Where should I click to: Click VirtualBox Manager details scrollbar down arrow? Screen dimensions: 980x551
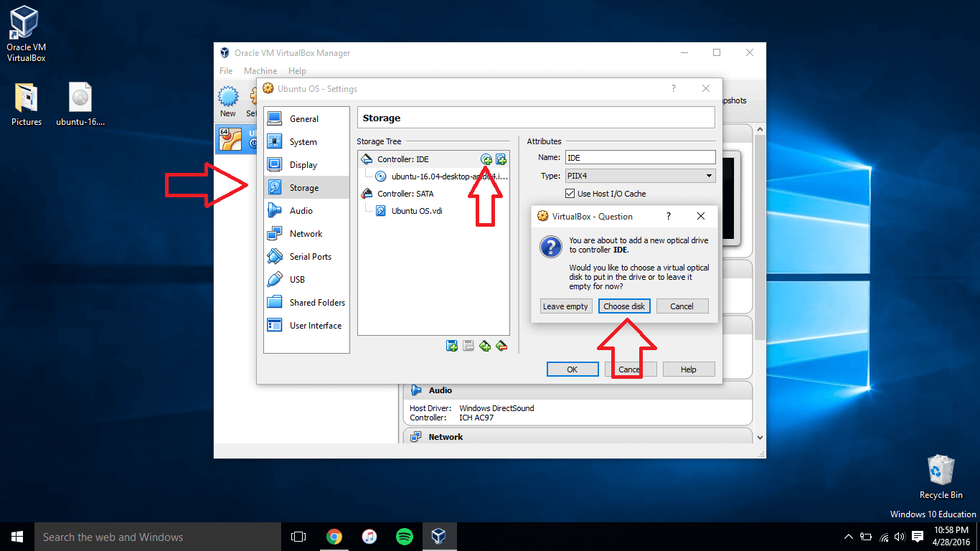tap(760, 436)
